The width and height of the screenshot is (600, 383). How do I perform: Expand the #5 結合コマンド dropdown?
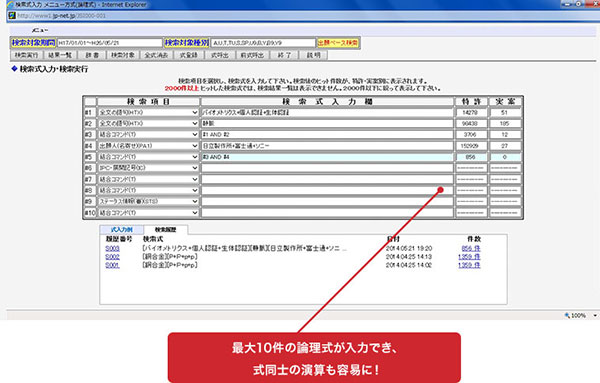click(x=194, y=157)
